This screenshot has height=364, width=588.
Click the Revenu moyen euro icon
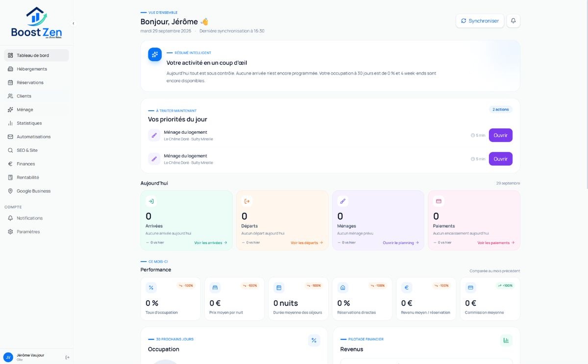click(407, 288)
